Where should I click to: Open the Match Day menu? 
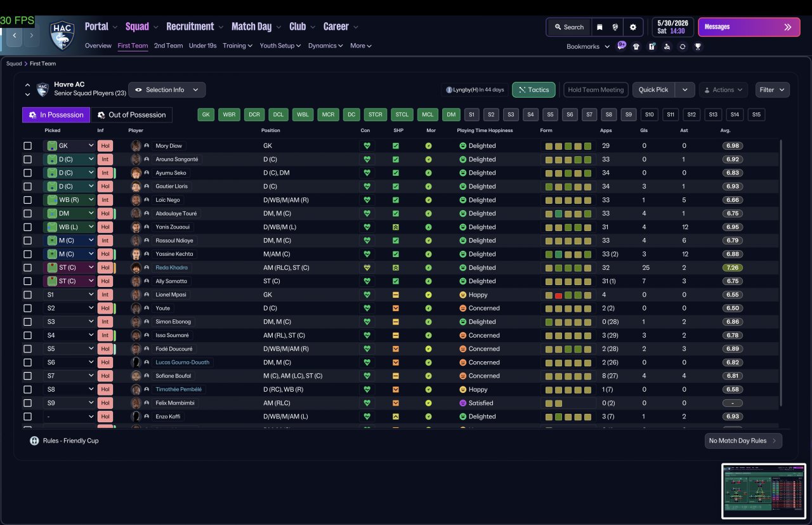(x=256, y=27)
